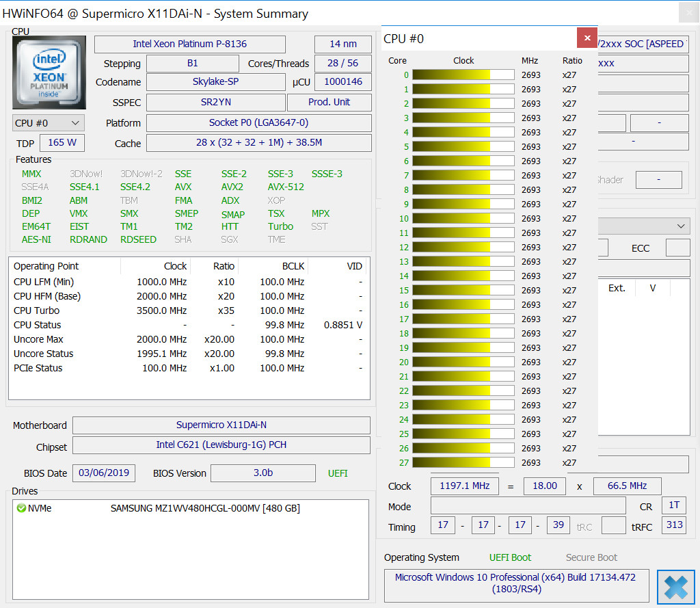Expand the memory module dropdown chevron
This screenshot has height=608, width=700.
point(681,226)
